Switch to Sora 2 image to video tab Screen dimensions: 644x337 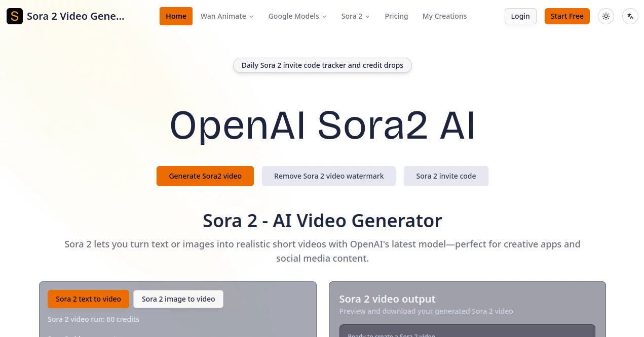coord(178,299)
